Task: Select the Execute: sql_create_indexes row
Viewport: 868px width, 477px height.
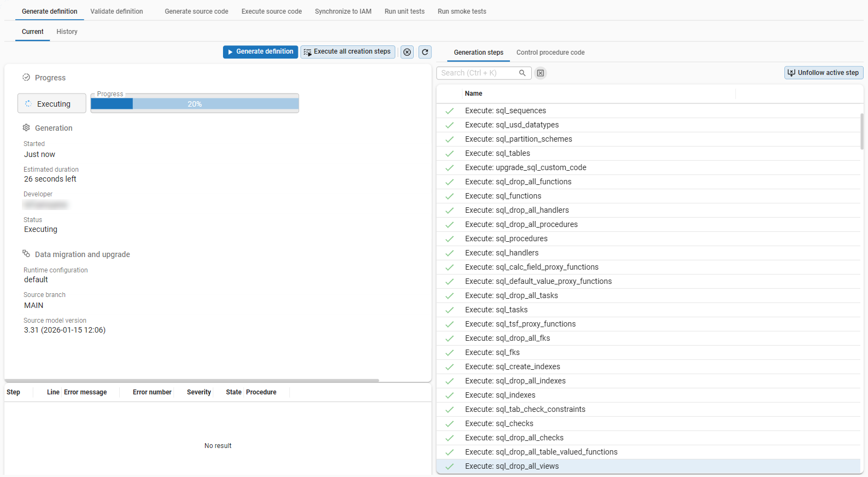Action: point(648,367)
